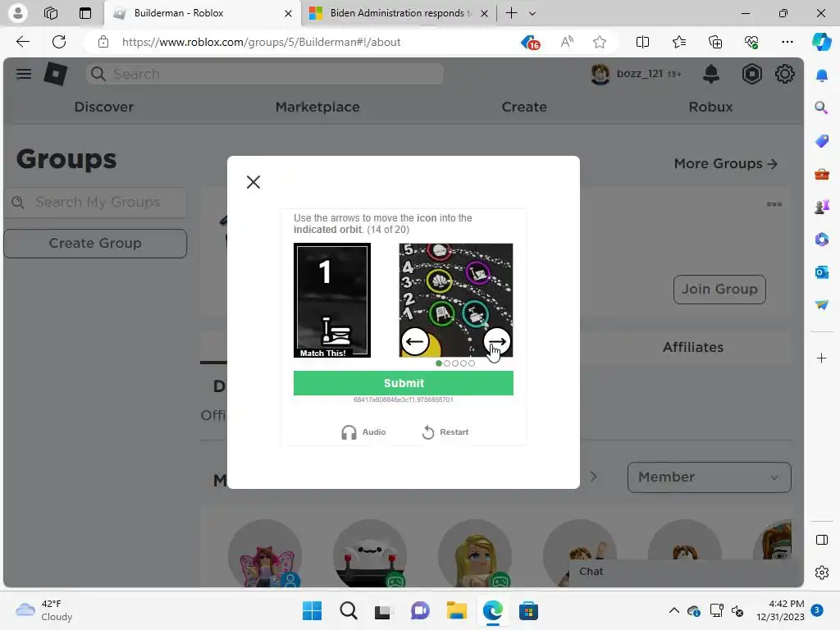Open the browser profile avatar
The width and height of the screenshot is (840, 630).
tap(18, 13)
